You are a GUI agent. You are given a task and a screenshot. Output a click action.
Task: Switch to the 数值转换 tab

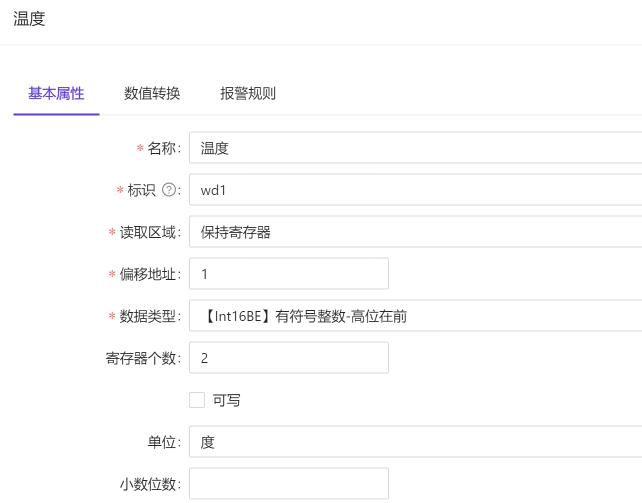point(152,94)
